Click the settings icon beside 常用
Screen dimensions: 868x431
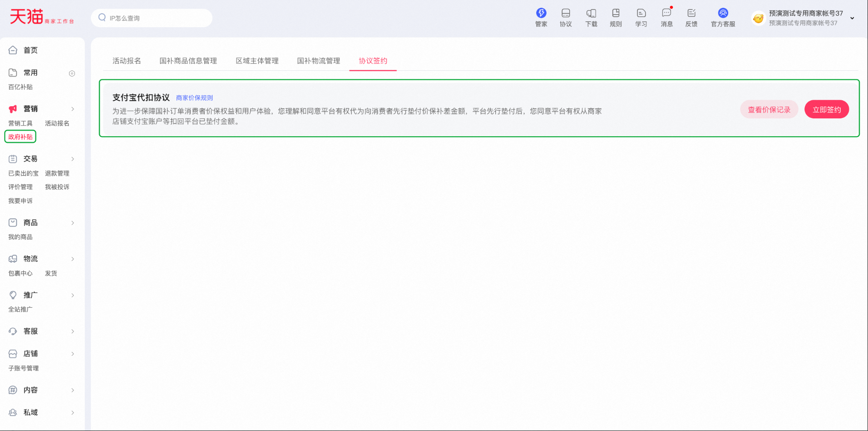click(72, 73)
